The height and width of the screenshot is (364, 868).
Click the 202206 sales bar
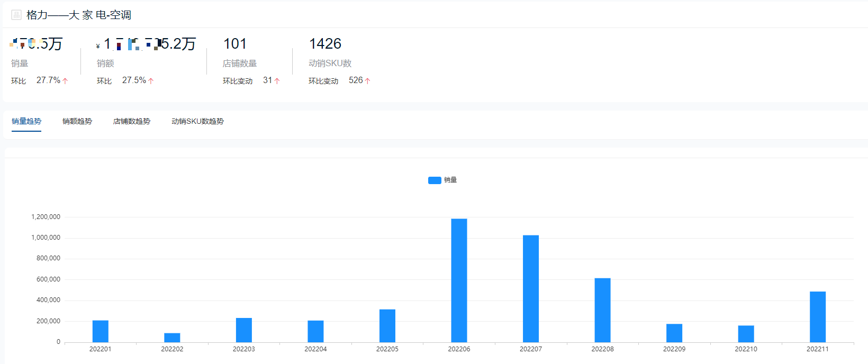click(459, 280)
